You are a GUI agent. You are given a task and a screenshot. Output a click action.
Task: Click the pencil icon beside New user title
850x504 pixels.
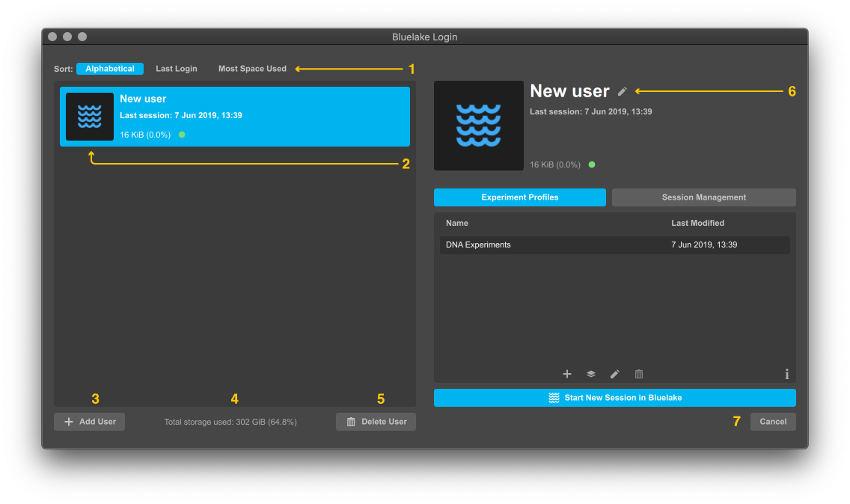(623, 91)
